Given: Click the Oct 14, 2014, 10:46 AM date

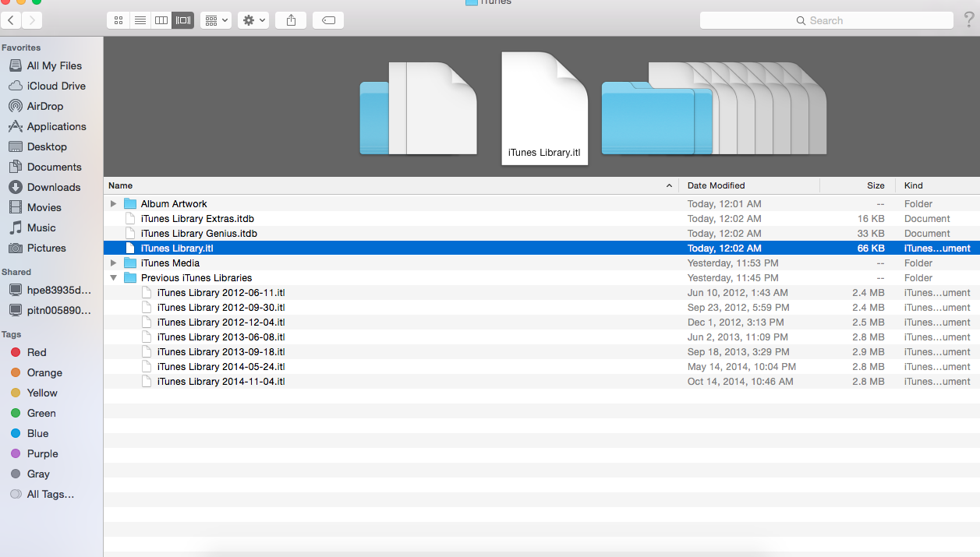Looking at the screenshot, I should tap(741, 381).
